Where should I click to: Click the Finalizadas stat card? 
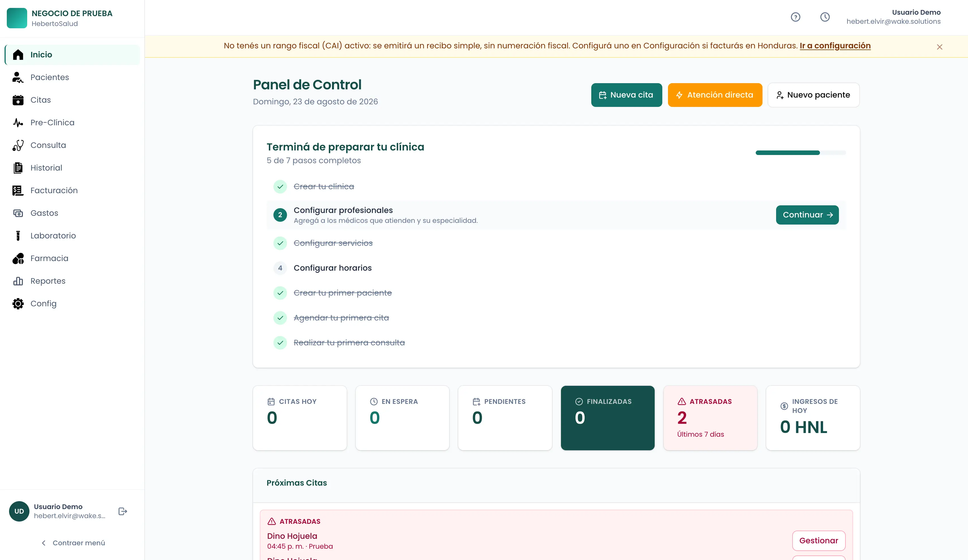[x=608, y=418]
